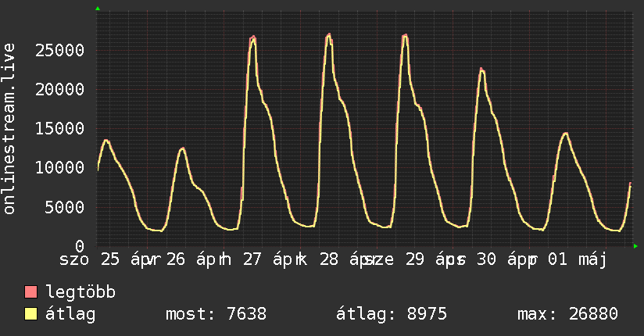Click the green arrow at x-axis end
644x336 pixels.
click(635, 246)
